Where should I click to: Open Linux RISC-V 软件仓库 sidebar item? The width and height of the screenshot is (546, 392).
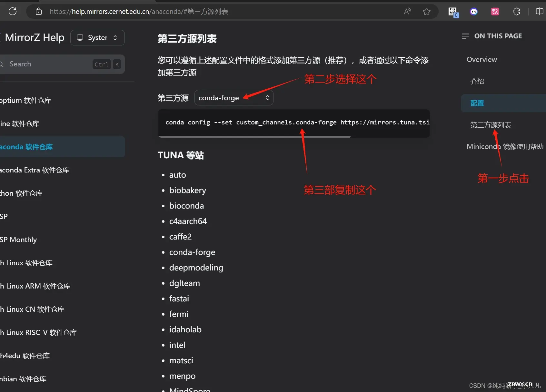[38, 333]
